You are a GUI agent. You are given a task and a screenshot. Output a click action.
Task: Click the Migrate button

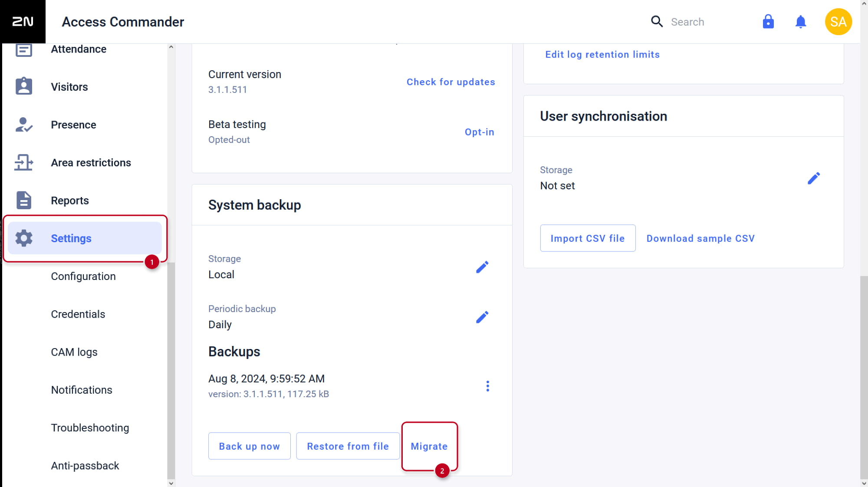click(429, 446)
